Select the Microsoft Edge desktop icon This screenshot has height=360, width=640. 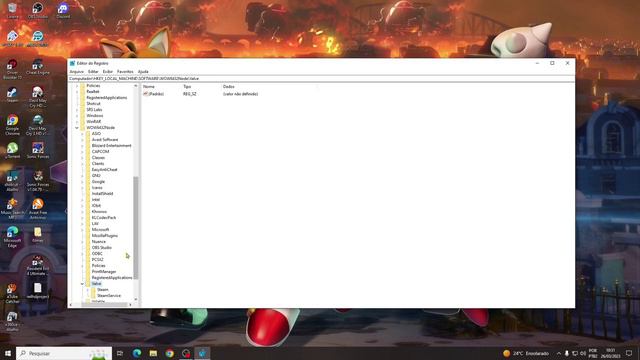(12, 237)
